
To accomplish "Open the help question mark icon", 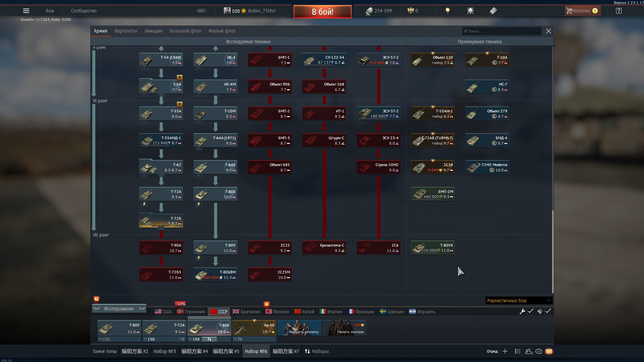I will click(x=619, y=11).
